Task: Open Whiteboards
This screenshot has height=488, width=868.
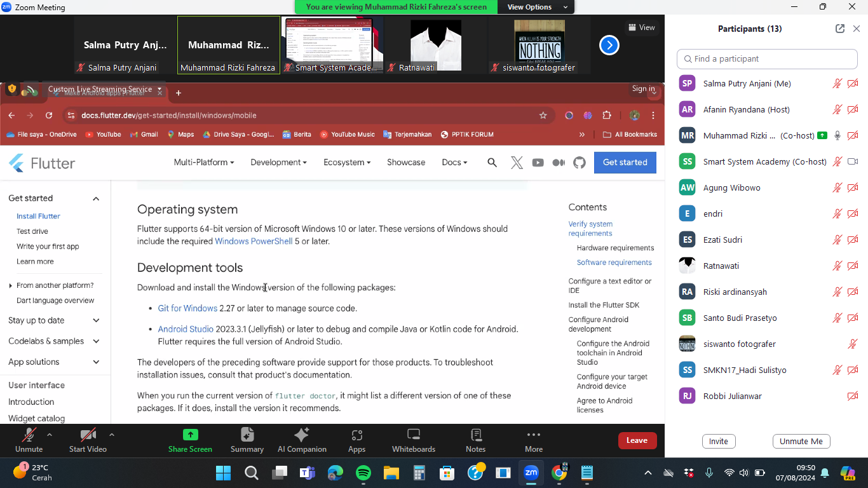Action: click(414, 440)
